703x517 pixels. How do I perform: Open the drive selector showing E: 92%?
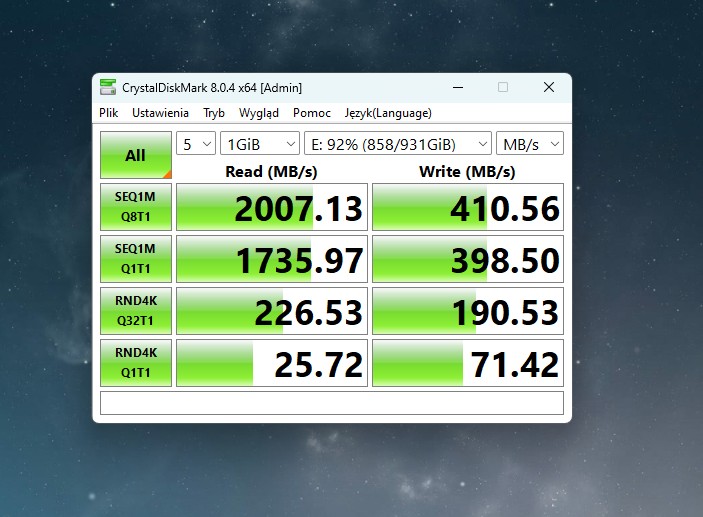coord(398,143)
